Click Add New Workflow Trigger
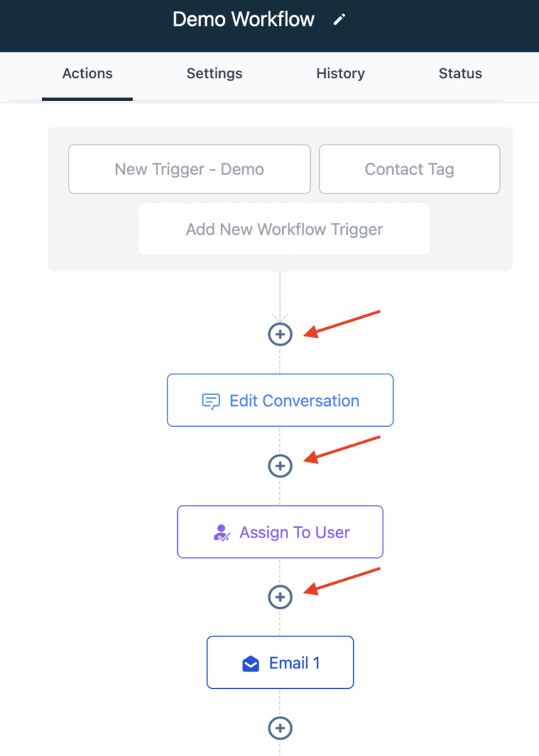The height and width of the screenshot is (756, 539). tap(284, 229)
